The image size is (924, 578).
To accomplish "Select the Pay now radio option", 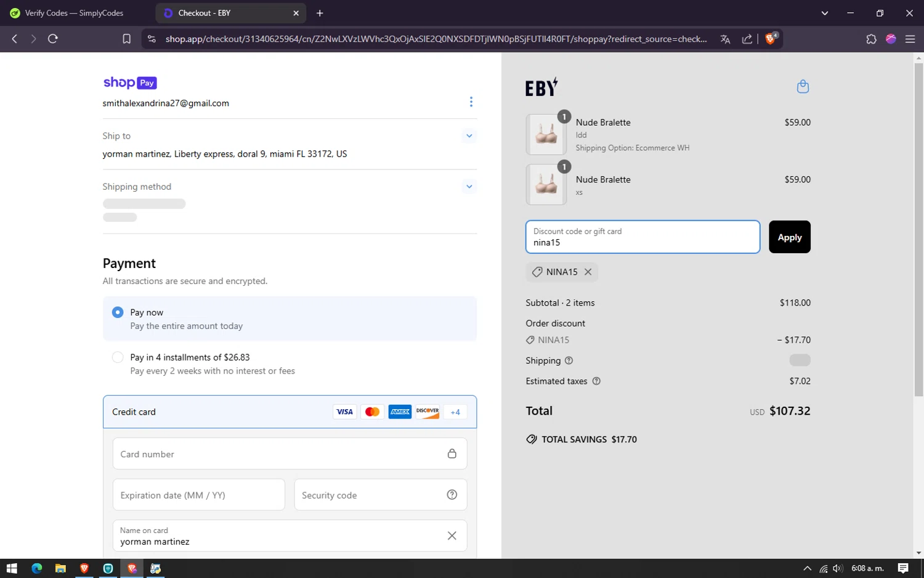I will point(118,312).
